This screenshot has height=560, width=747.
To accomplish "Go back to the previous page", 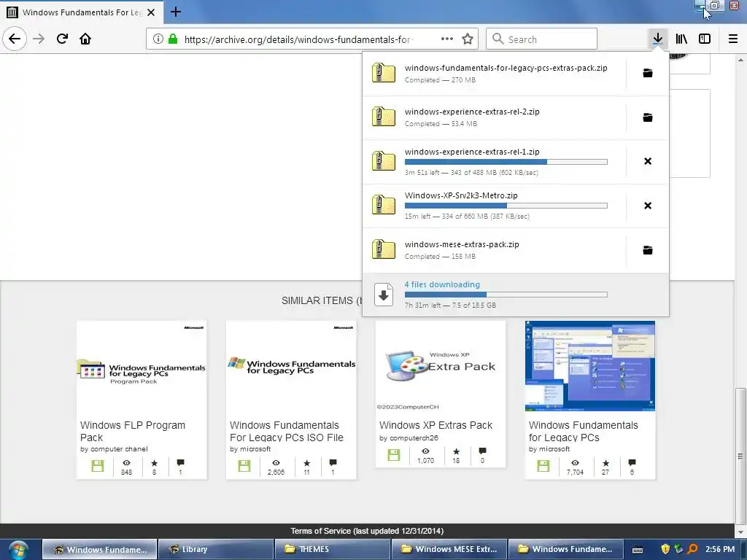I will (15, 39).
